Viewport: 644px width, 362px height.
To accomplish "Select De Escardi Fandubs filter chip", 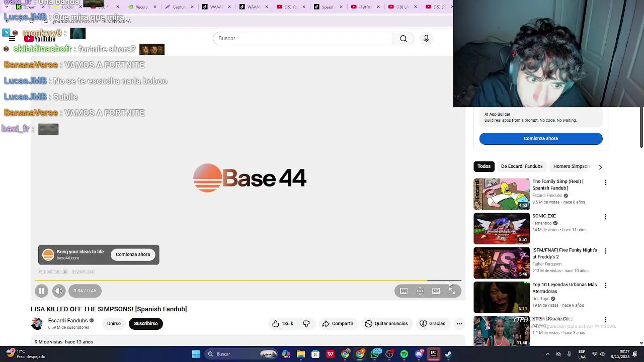I will coord(522,166).
